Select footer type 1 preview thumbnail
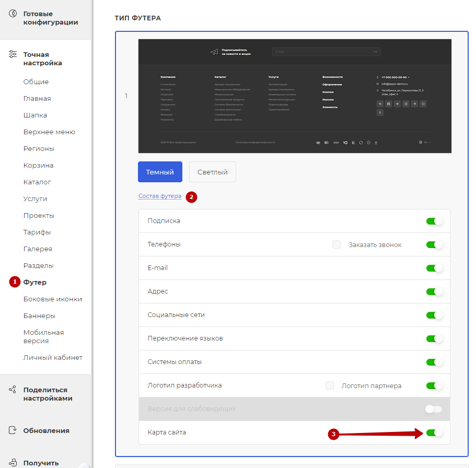 point(295,96)
